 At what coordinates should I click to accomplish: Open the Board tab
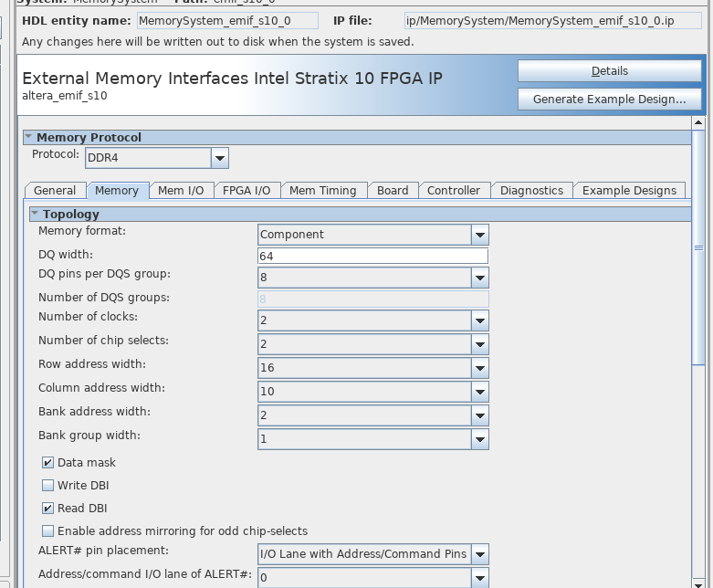pyautogui.click(x=393, y=191)
